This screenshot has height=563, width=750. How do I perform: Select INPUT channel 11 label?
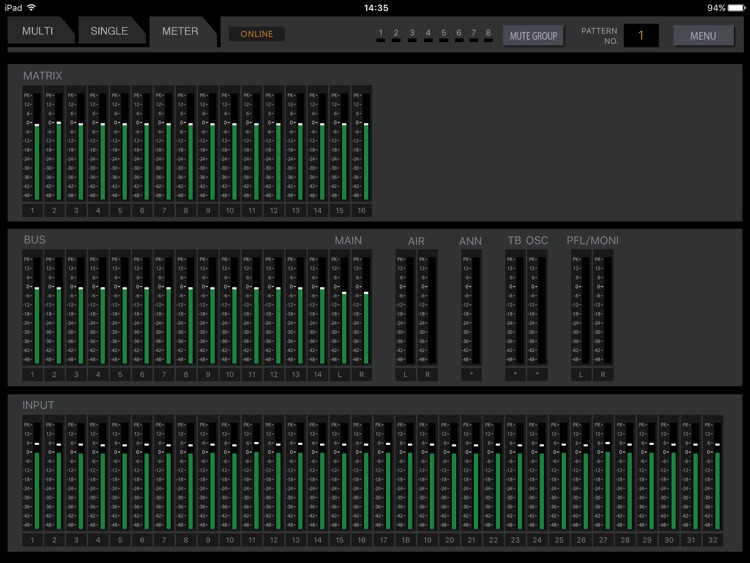tap(252, 540)
